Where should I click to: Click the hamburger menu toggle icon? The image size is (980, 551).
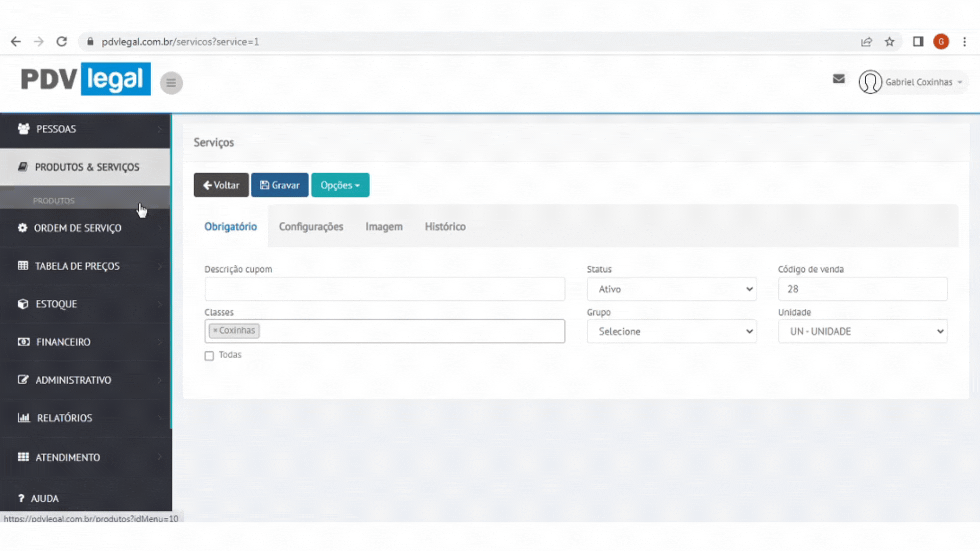pyautogui.click(x=171, y=83)
